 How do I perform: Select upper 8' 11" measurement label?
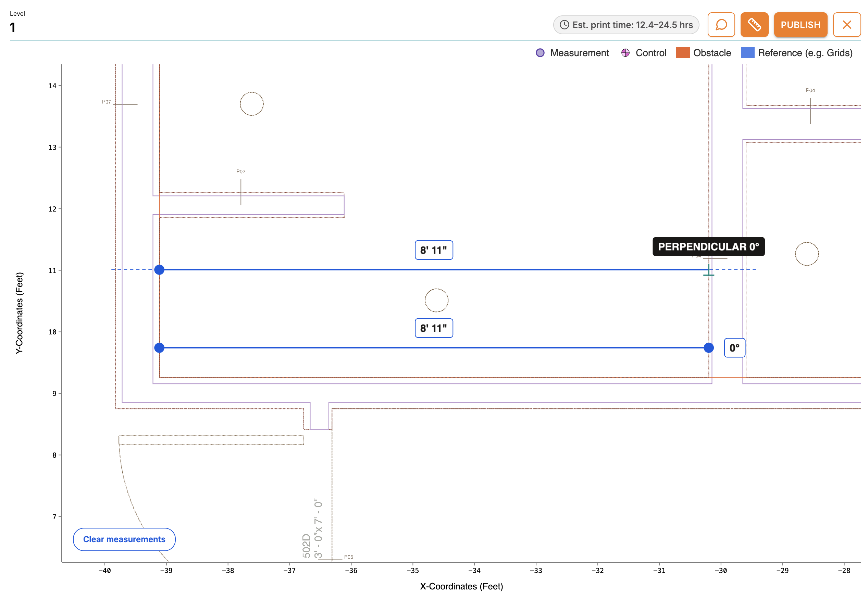[433, 250]
